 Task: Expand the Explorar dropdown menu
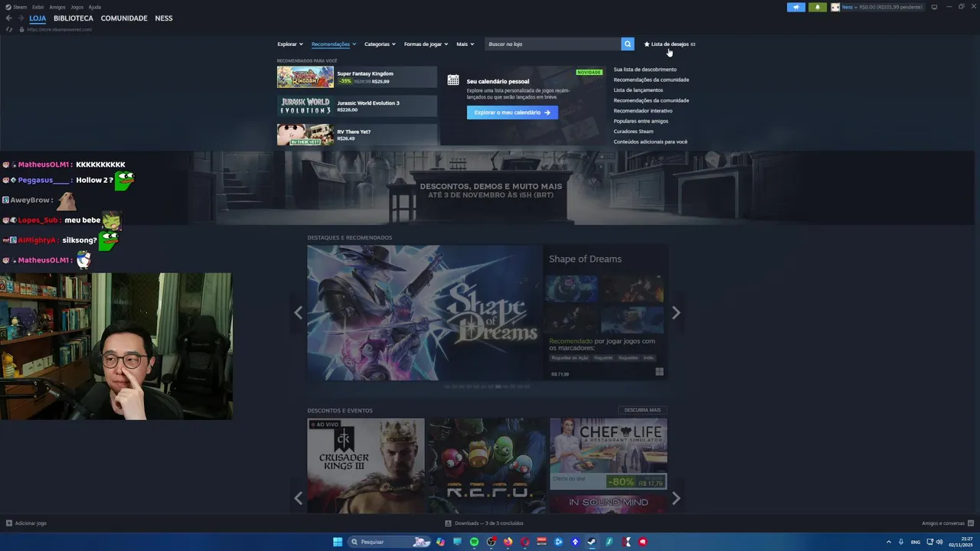[x=290, y=44]
